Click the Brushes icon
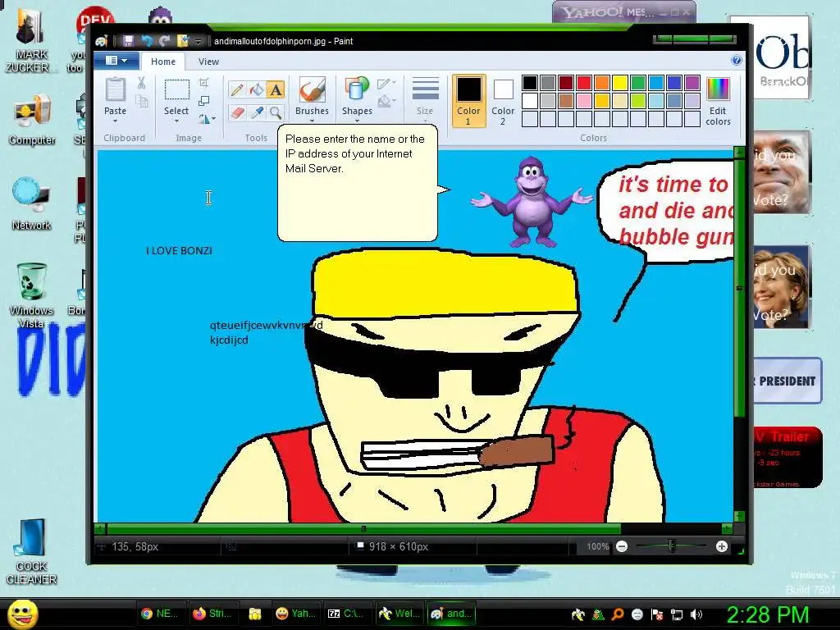The width and height of the screenshot is (840, 630). 312,89
